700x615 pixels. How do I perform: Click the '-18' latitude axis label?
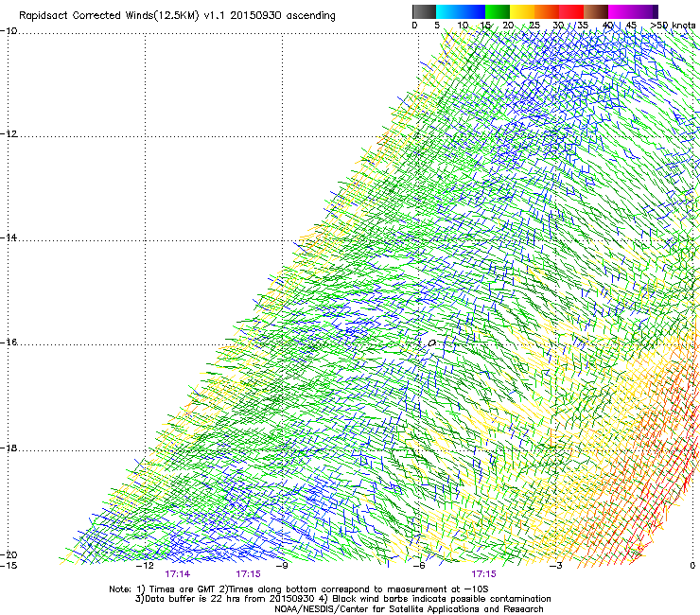pyautogui.click(x=9, y=448)
